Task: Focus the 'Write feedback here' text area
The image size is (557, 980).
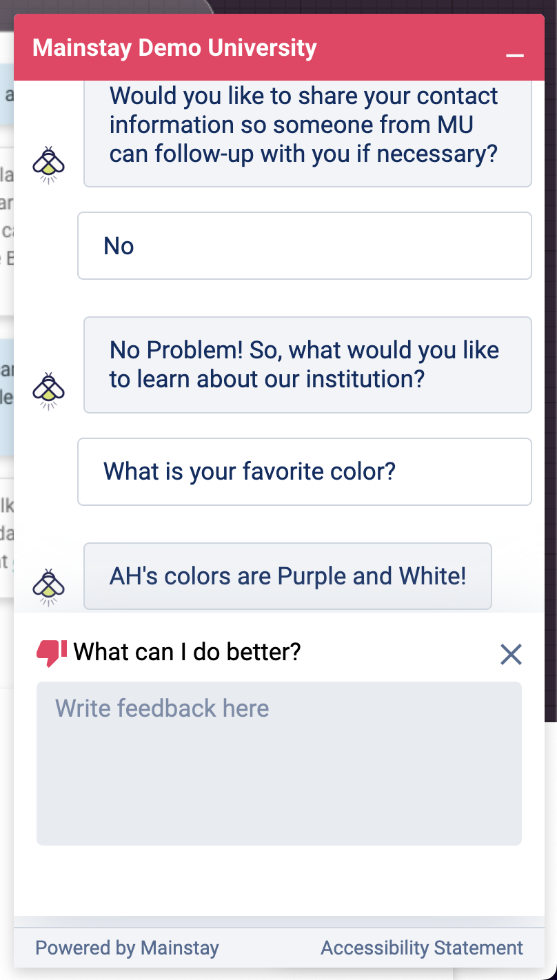Action: pos(279,764)
